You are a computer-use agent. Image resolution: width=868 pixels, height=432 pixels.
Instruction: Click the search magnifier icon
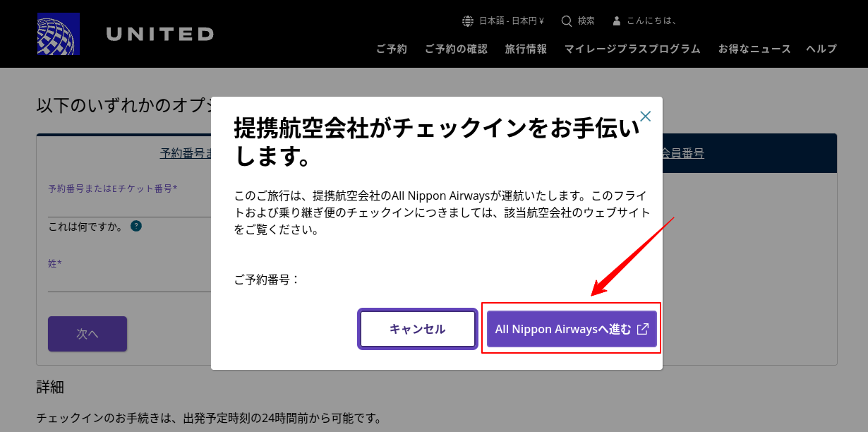567,20
